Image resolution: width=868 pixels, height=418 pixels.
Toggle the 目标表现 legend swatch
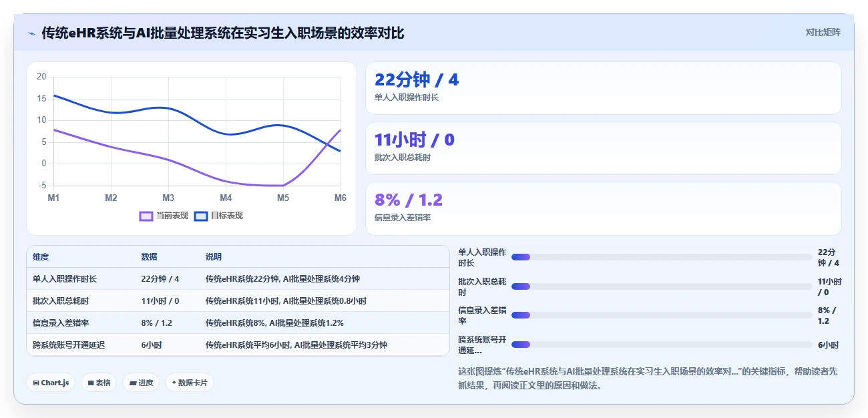[x=201, y=216]
